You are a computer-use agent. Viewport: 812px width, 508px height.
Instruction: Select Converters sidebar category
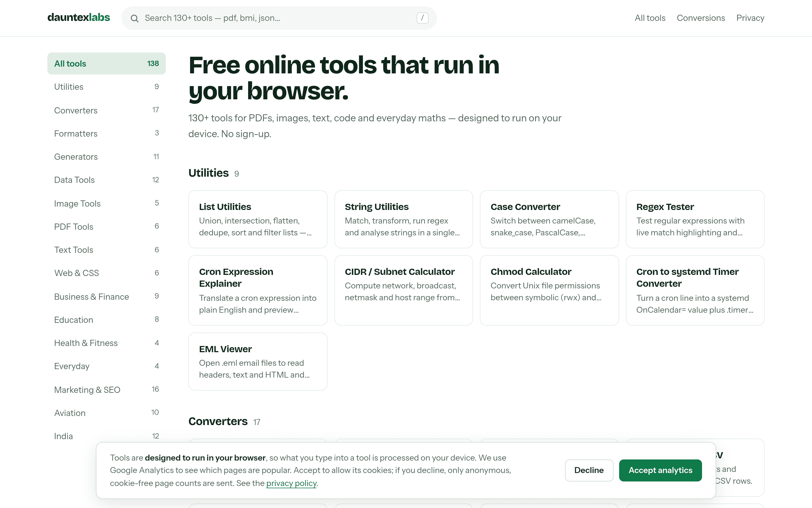106,110
